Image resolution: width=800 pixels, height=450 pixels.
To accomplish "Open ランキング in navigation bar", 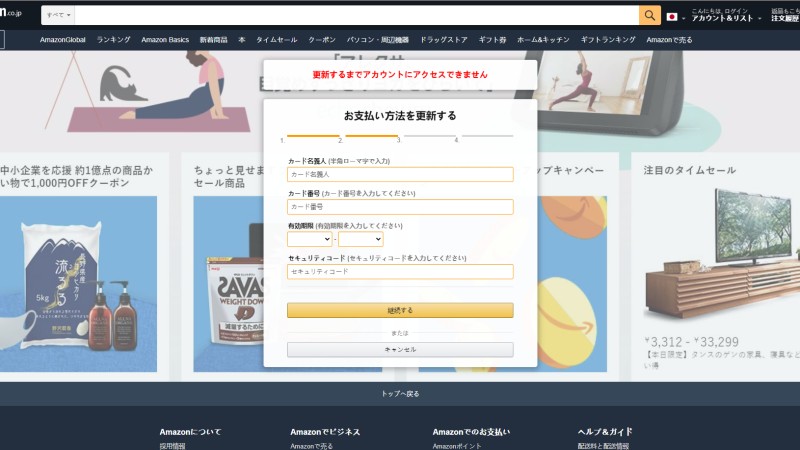I will (113, 40).
